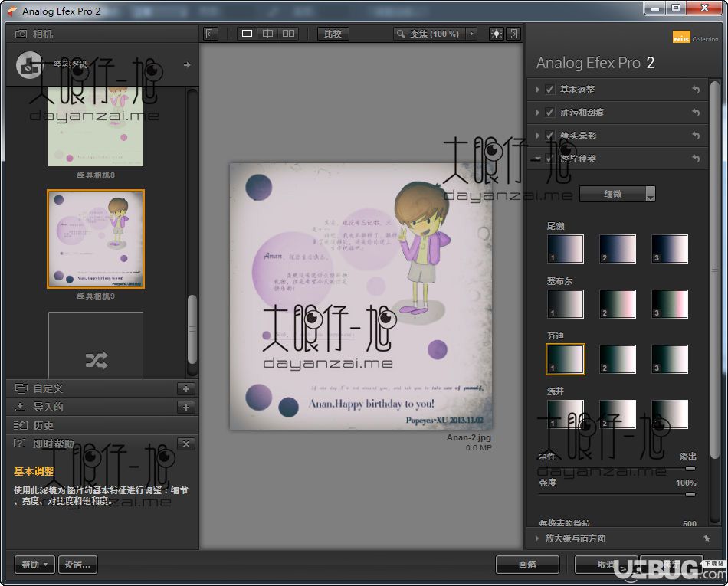Toggle the right panel visibility icon
Viewport: 728px width, 586px height.
513,34
